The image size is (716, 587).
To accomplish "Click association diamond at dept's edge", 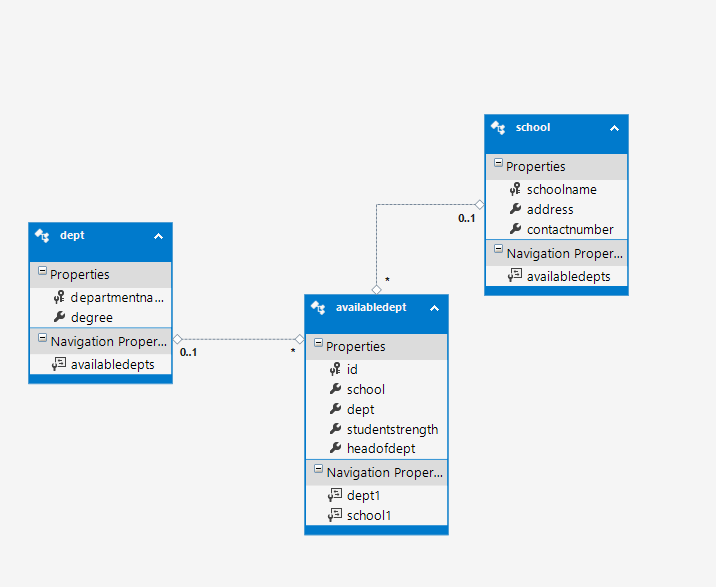I will click(178, 339).
